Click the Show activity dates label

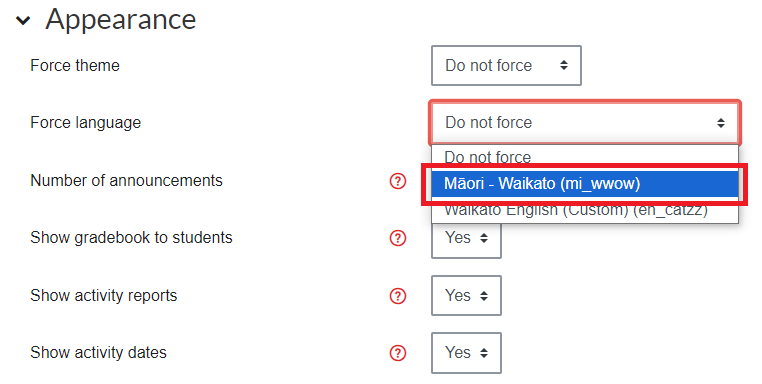(98, 353)
